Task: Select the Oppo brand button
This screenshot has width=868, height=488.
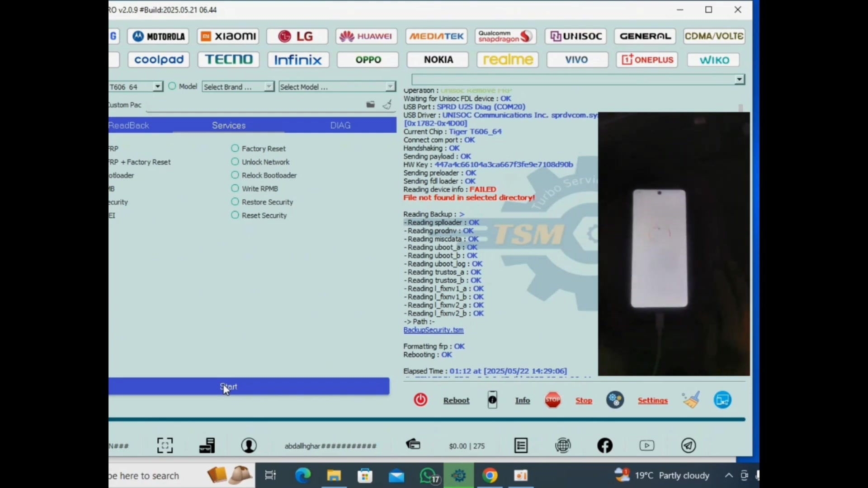Action: coord(368,60)
